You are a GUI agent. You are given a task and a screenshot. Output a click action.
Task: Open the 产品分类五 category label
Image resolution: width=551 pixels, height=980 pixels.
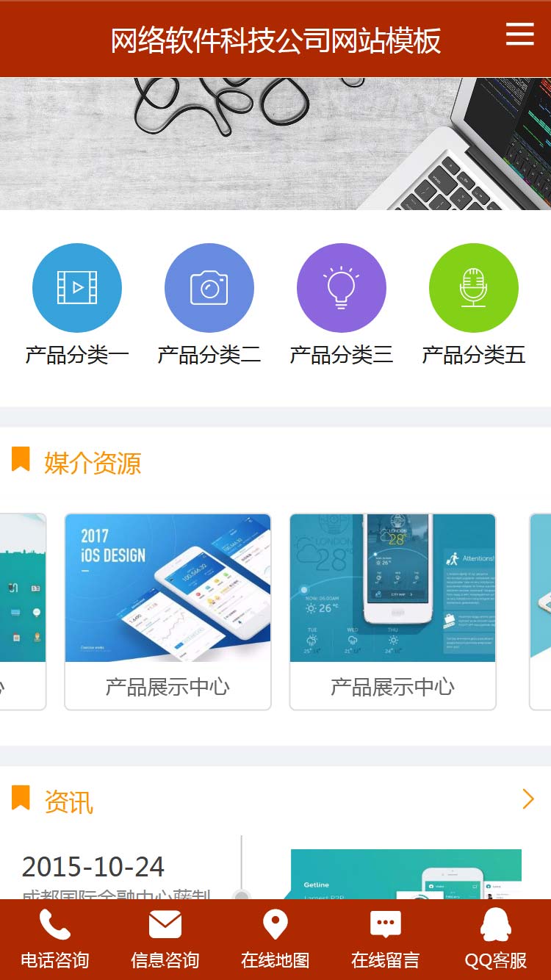474,355
